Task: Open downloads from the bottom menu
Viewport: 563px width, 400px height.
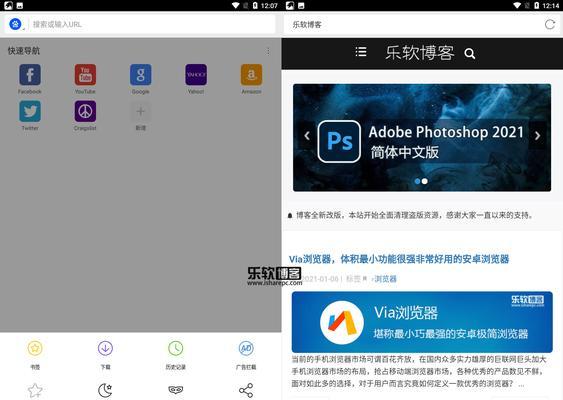Action: click(105, 354)
